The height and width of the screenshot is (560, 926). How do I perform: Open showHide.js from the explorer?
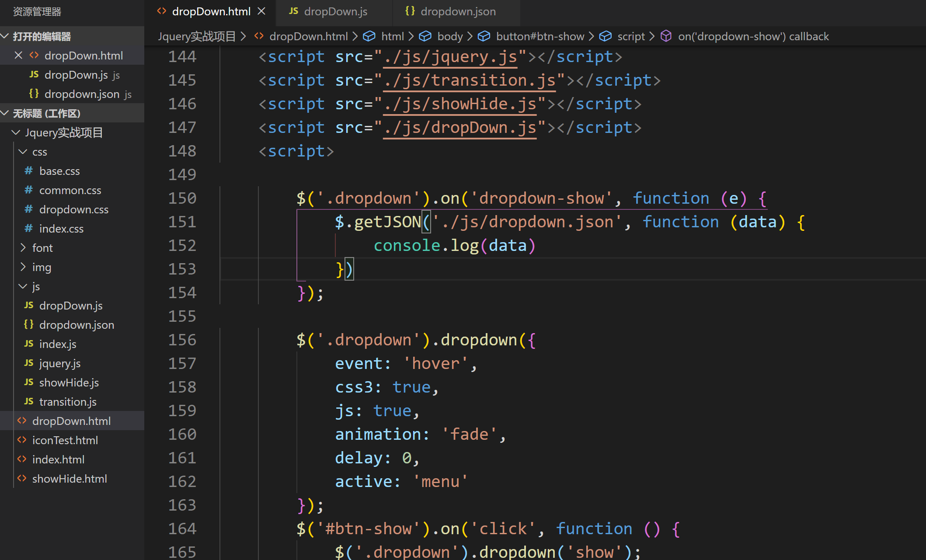(x=72, y=383)
